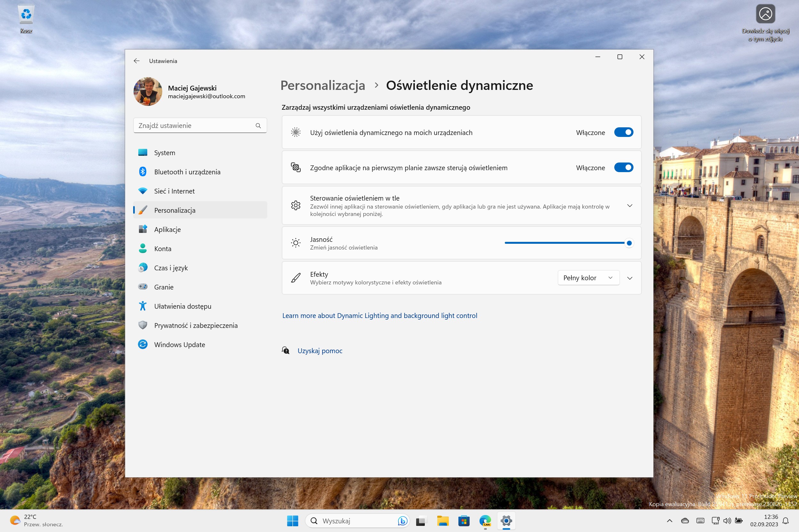Go back to Personalizacja breadcrumb
799x532 pixels.
pos(322,85)
